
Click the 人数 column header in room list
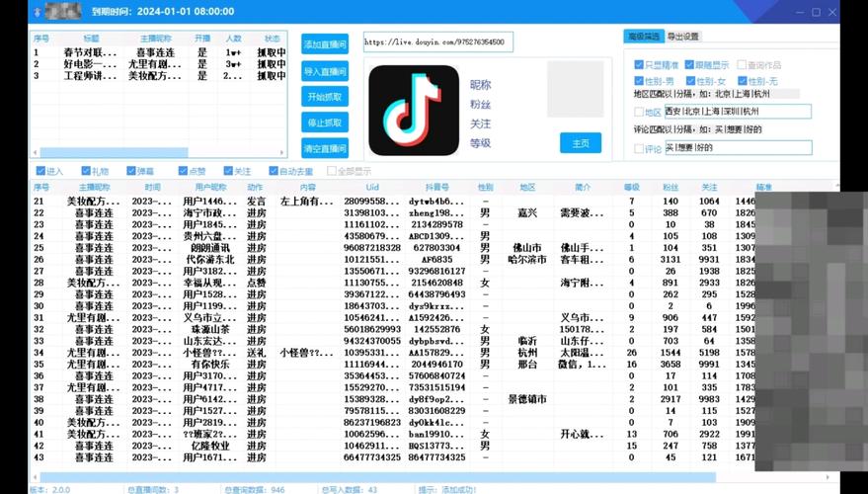tap(234, 39)
